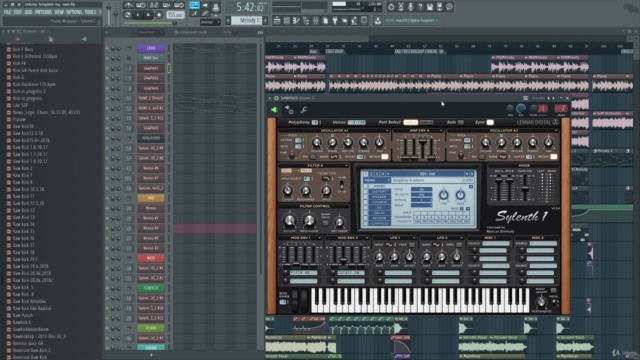Viewport: 640px width, 360px height.
Task: Select the BASS channel button
Action: coord(151,258)
